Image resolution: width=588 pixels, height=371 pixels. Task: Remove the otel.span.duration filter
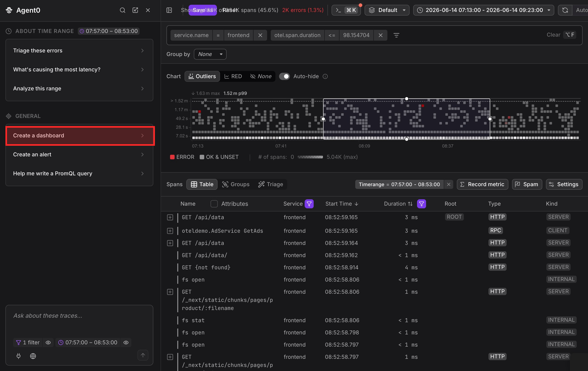tap(380, 35)
